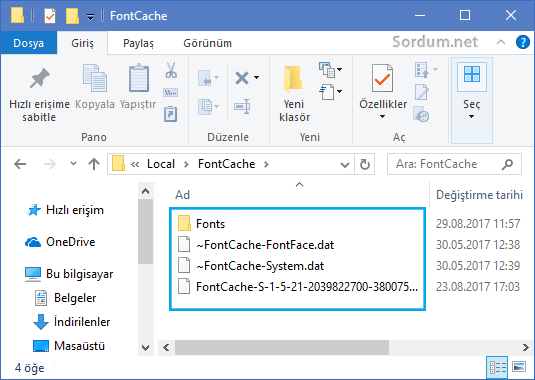Select Bu bilgisayar in navigation pane

[79, 274]
